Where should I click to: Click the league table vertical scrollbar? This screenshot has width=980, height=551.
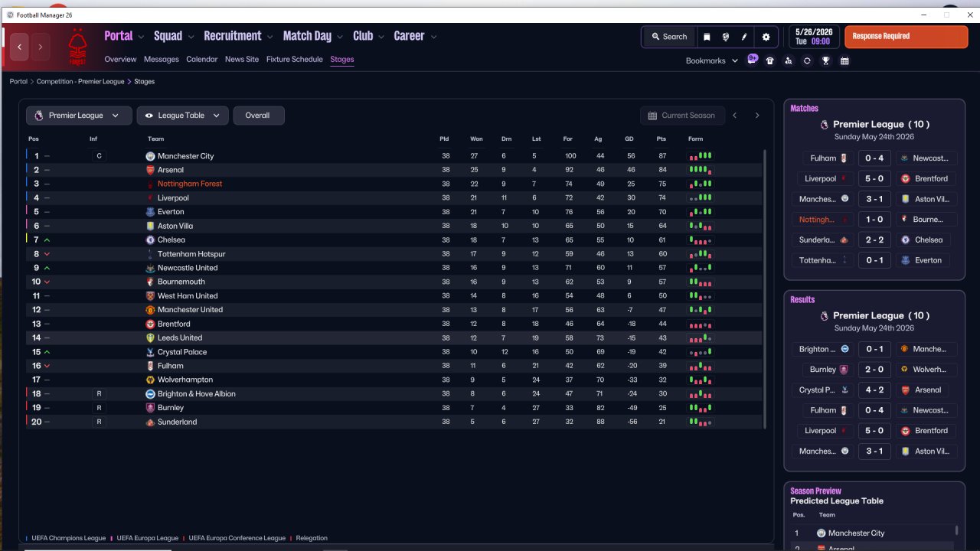tap(766, 289)
